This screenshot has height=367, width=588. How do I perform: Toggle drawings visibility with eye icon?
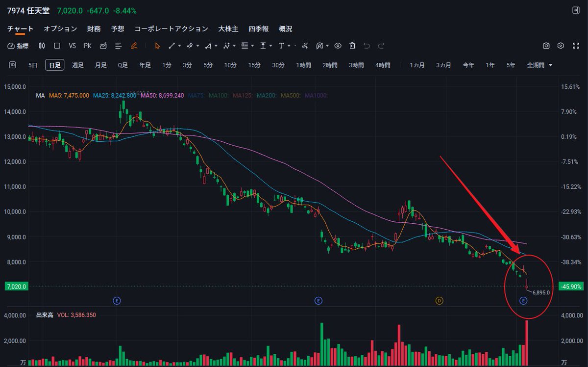tap(337, 46)
